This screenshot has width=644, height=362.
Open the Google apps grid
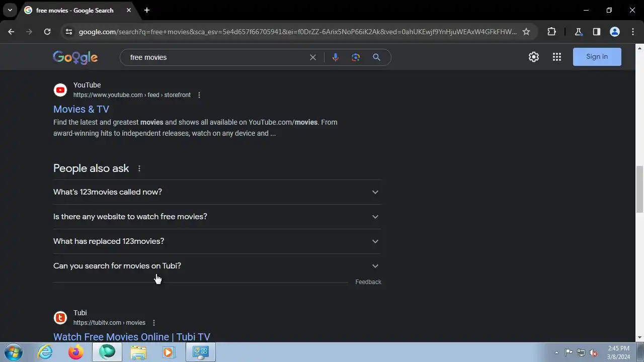click(557, 57)
